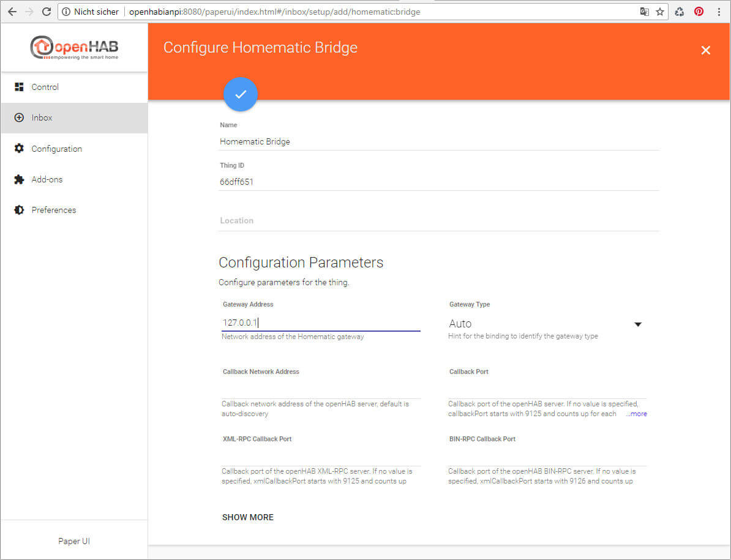Click the Location input field
731x560 pixels.
point(439,221)
